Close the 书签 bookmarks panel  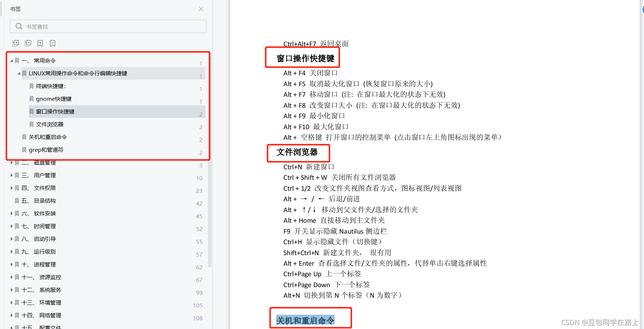pos(201,9)
